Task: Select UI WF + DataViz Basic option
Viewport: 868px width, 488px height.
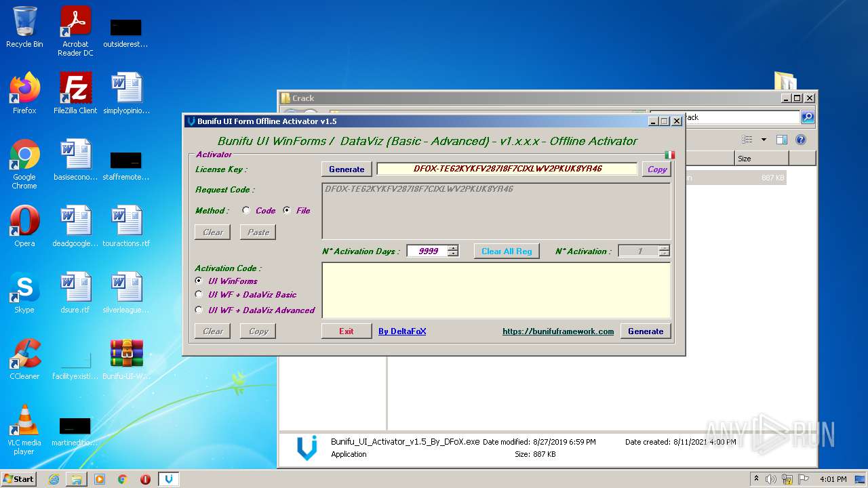Action: 199,295
